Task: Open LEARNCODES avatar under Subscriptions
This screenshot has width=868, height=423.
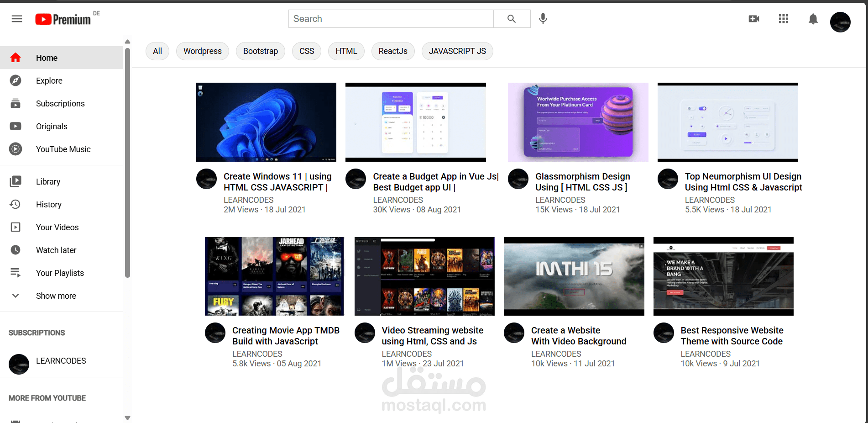Action: coord(19,364)
